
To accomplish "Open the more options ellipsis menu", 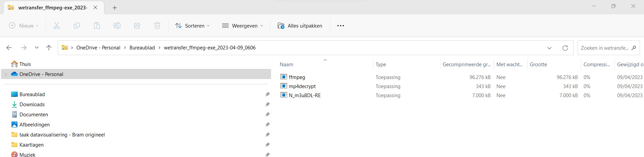I will [340, 26].
